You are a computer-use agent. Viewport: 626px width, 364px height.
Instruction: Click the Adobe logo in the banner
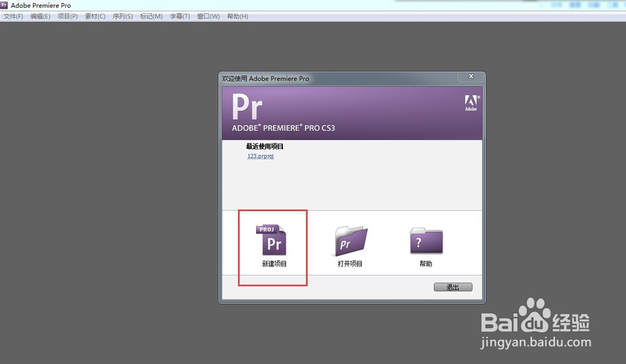tap(471, 103)
